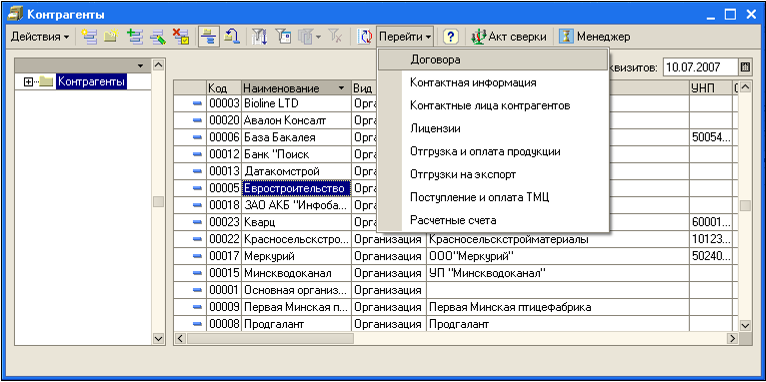The height and width of the screenshot is (382, 766).
Task: Collapse the Перейти dropdown menu
Action: [x=405, y=37]
